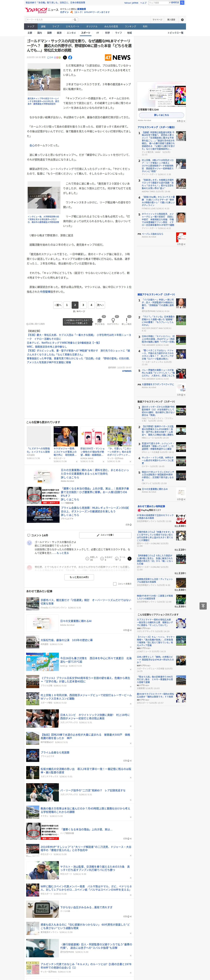
Task: Click the Yahoo! JAPAN News logo
Action: coord(42,10)
